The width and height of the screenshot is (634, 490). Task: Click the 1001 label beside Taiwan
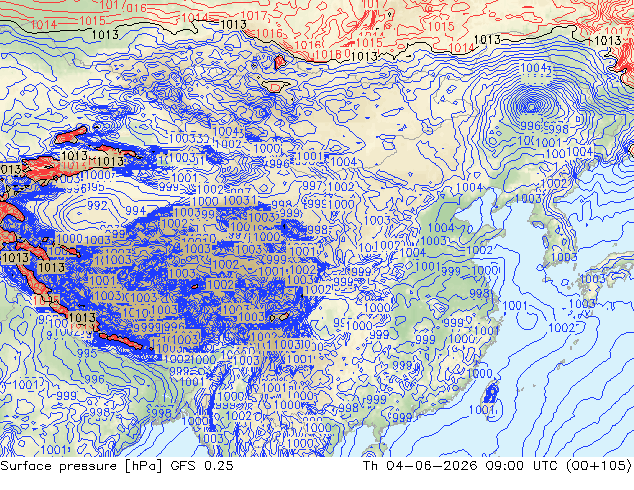482,410
